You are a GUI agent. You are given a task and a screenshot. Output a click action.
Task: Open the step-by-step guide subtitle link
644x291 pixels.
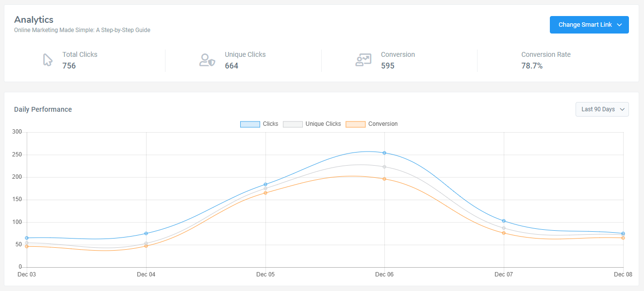coord(82,30)
